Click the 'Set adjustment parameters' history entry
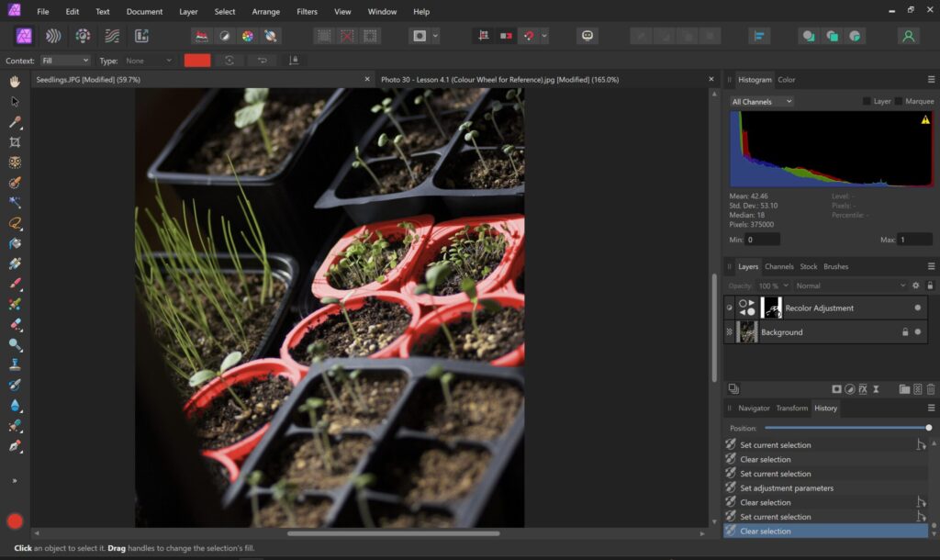This screenshot has width=940, height=560. click(x=787, y=488)
